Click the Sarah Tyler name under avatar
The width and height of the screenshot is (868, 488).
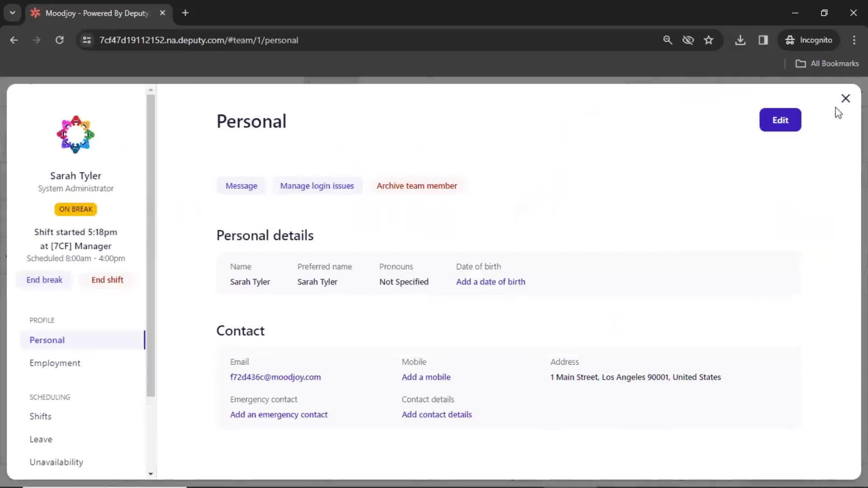75,176
